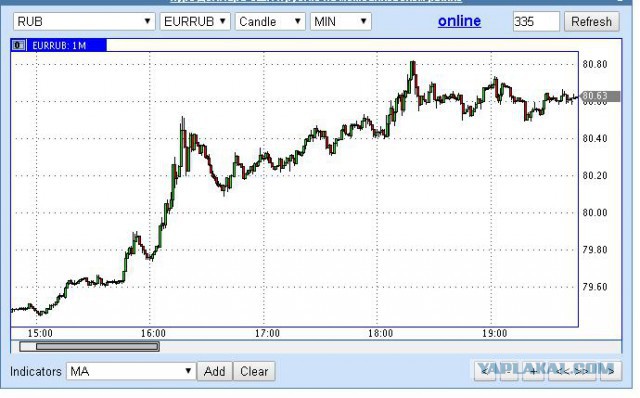The image size is (640, 398).
Task: Step chart right with > button
Action: click(x=611, y=371)
